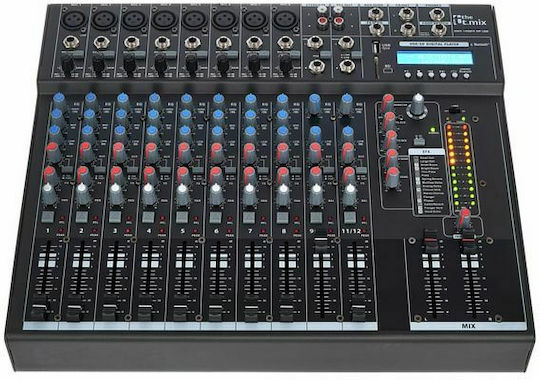Turn the bottom red knob left of effects list
This screenshot has width=540, height=380.
(x=392, y=178)
